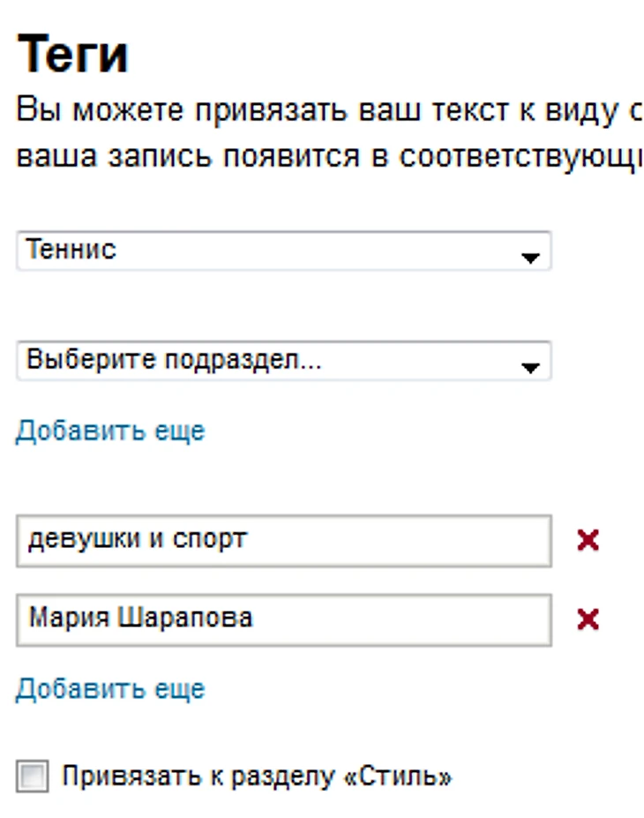This screenshot has width=644, height=818.
Task: Focus the «девушки и спорт» tag field
Action: 284,540
